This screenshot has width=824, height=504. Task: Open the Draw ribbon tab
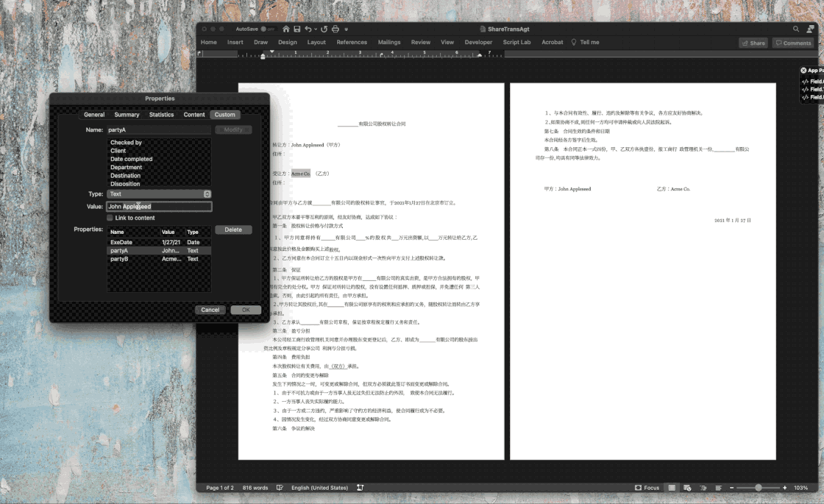tap(260, 42)
